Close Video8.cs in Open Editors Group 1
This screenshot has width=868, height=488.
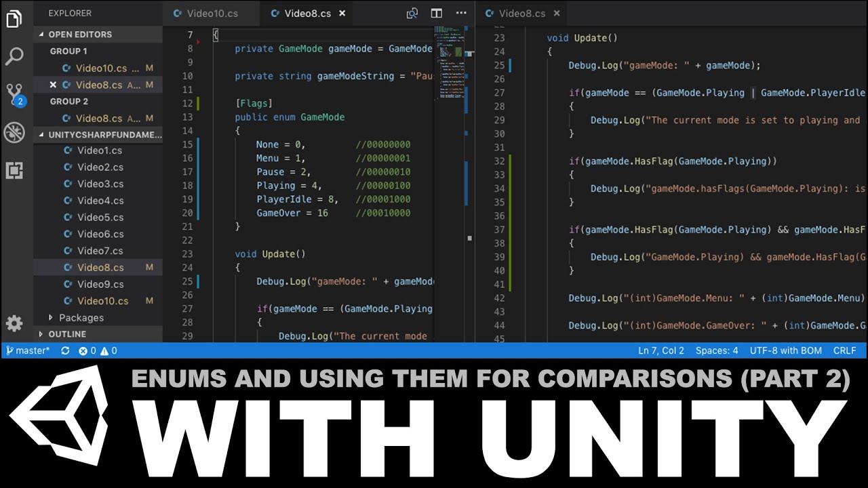tap(53, 85)
